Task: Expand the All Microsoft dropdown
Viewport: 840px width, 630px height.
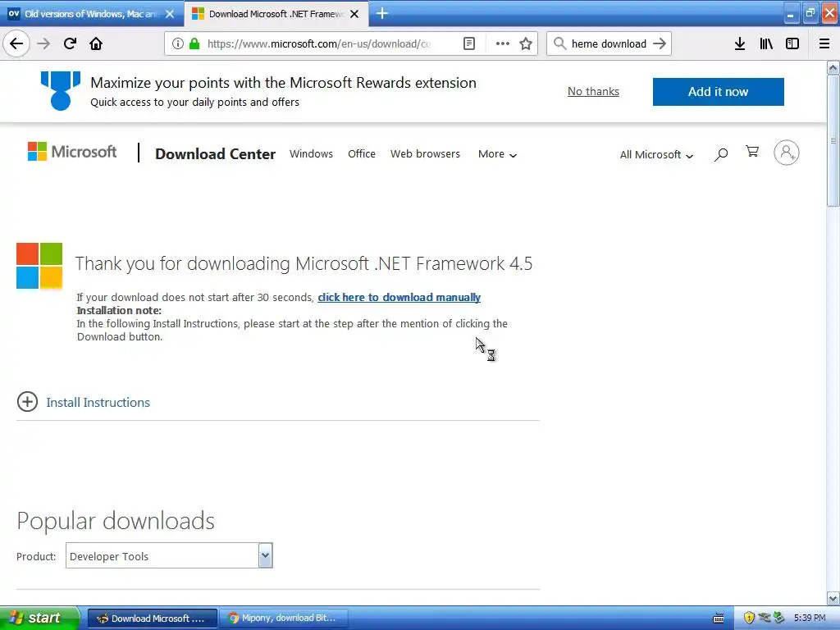Action: [x=656, y=155]
